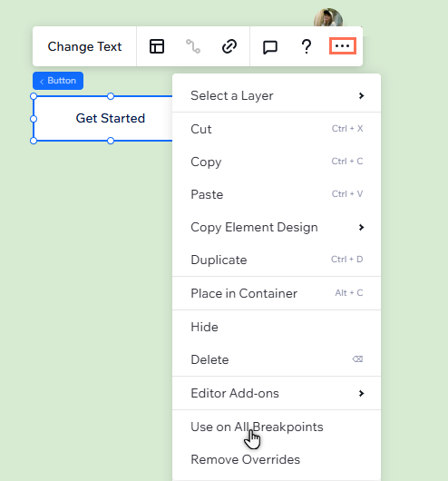The height and width of the screenshot is (481, 448).
Task: Click the user avatar thumbnail
Action: tap(328, 17)
